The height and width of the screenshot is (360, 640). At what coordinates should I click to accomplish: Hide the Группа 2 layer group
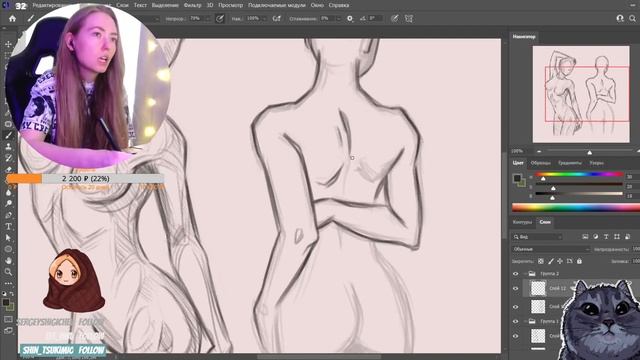pos(516,273)
